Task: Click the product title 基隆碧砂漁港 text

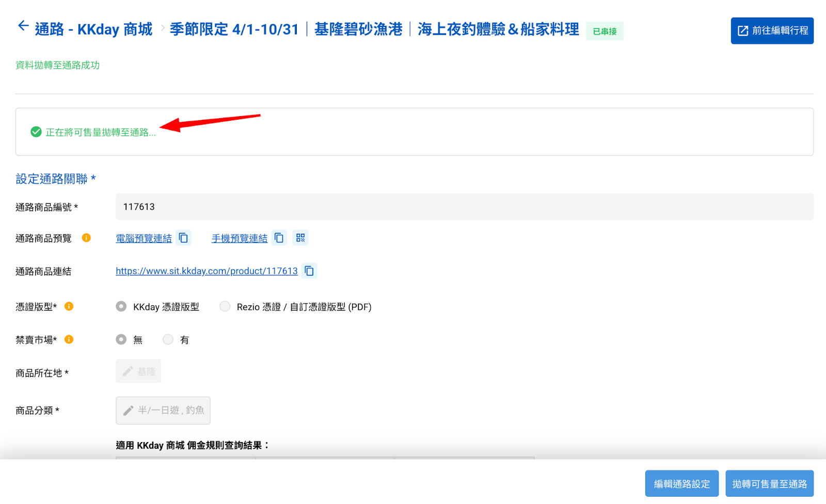Action: (358, 29)
